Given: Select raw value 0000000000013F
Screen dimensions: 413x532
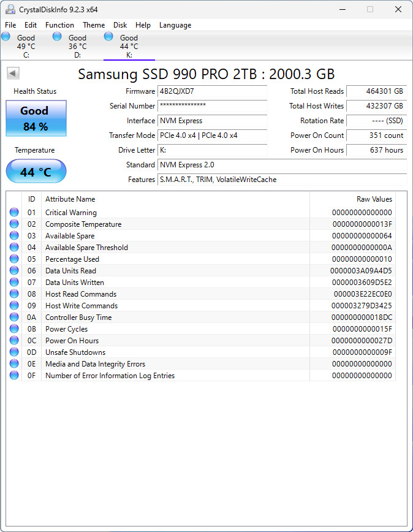Looking at the screenshot, I should pos(362,224).
